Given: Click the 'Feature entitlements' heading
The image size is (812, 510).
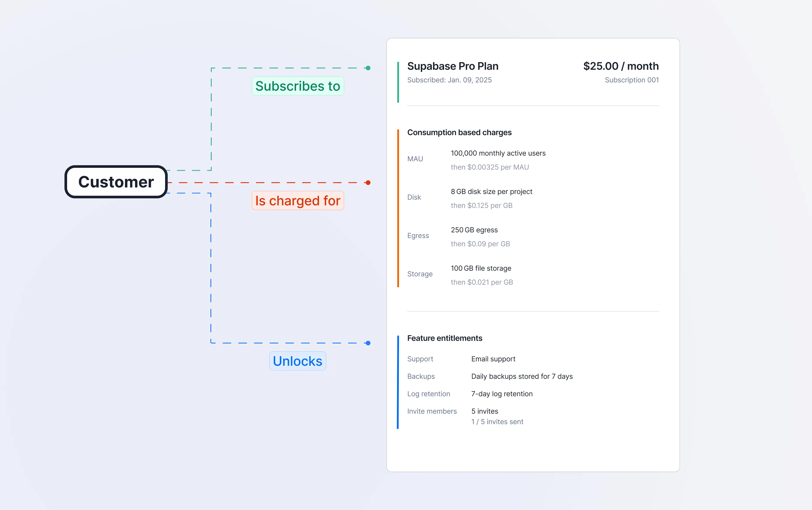Looking at the screenshot, I should 445,338.
